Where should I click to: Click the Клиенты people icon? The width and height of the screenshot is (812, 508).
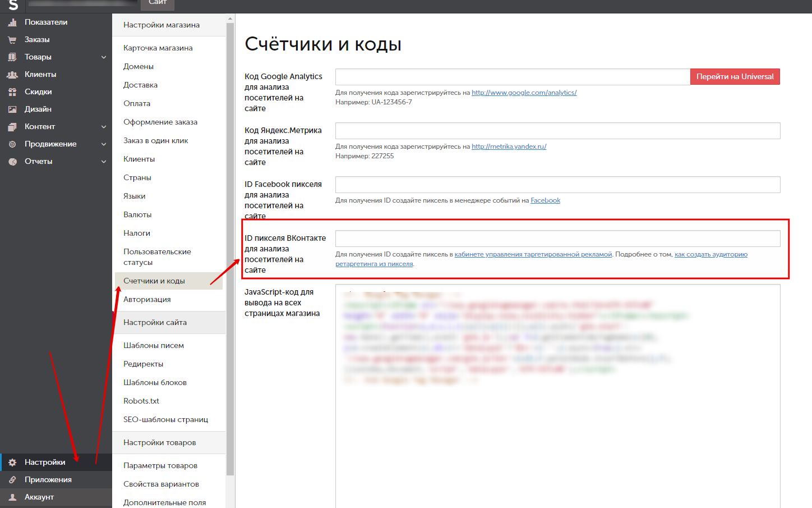pos(12,75)
